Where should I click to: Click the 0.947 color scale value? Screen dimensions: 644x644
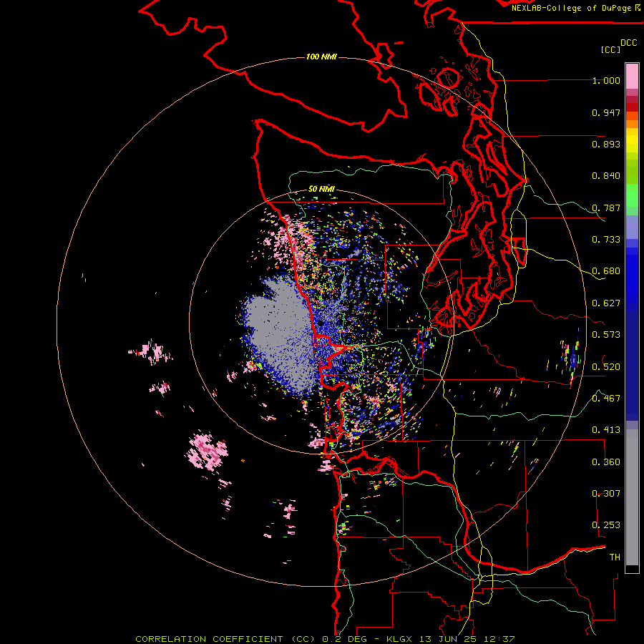click(606, 112)
